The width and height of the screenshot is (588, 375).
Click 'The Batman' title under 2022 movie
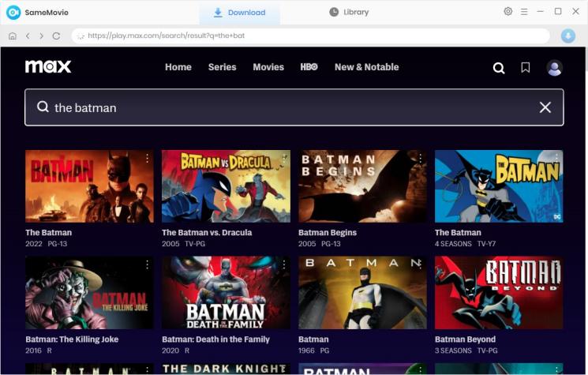[x=48, y=232]
